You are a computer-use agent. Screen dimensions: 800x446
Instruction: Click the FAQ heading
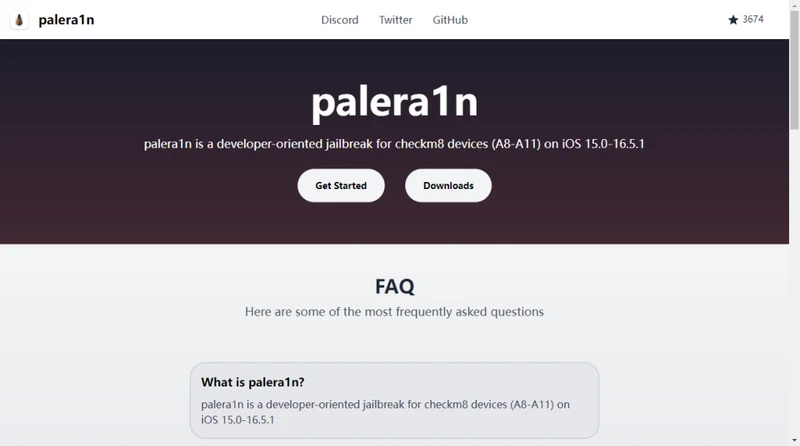394,286
